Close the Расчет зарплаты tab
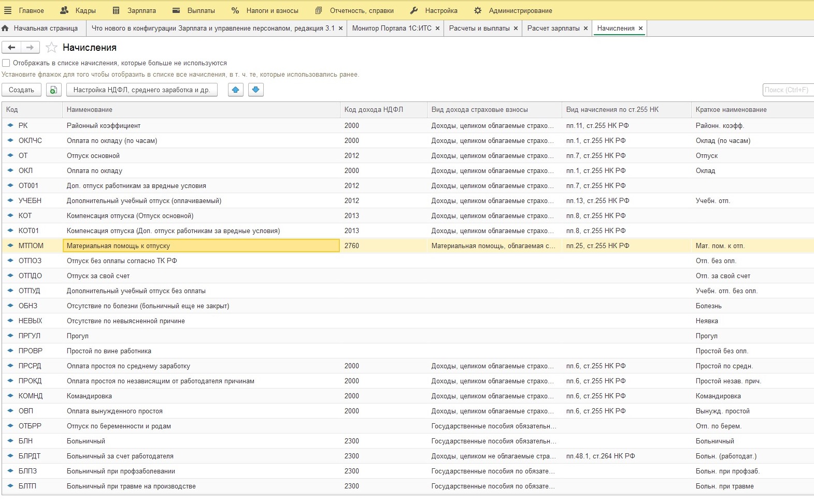Viewport: 814px width, 504px height. click(586, 28)
